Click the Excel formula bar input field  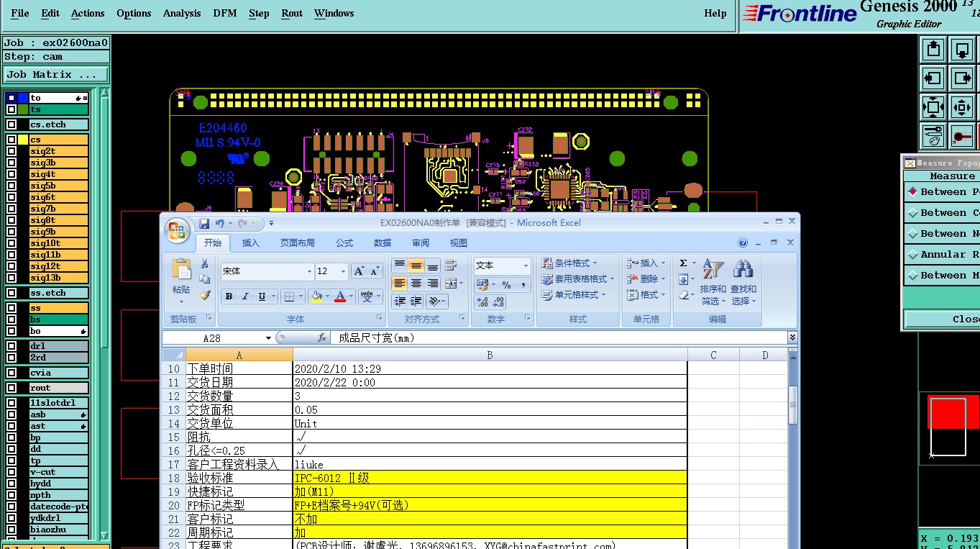[x=558, y=337]
